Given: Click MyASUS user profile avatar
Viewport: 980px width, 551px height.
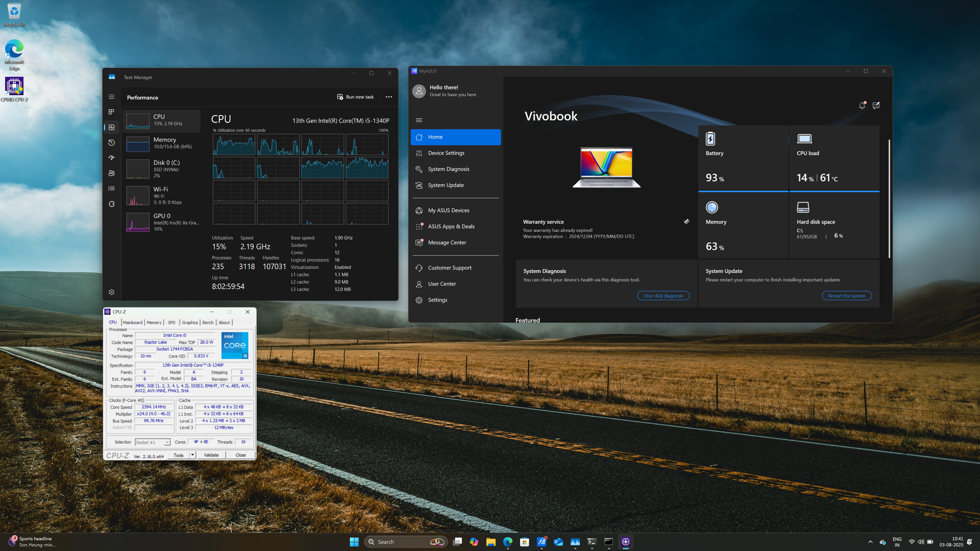Looking at the screenshot, I should 419,91.
